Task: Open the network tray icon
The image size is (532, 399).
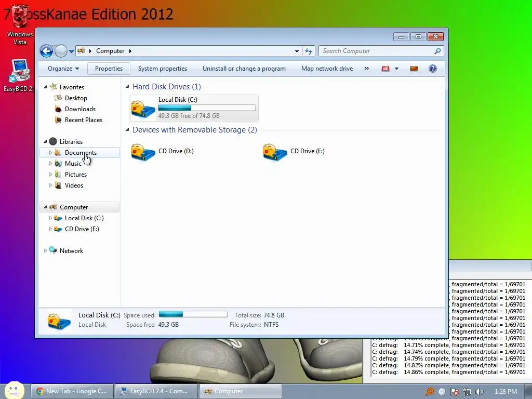Action: (467, 392)
